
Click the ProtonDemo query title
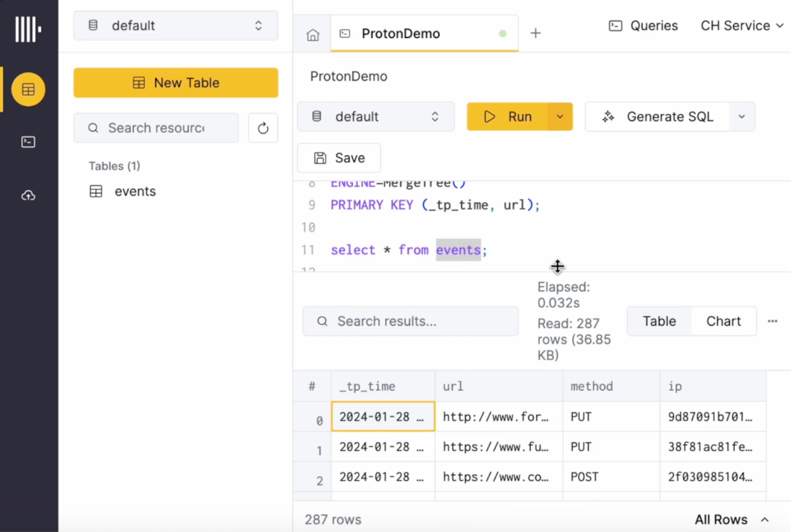(349, 77)
